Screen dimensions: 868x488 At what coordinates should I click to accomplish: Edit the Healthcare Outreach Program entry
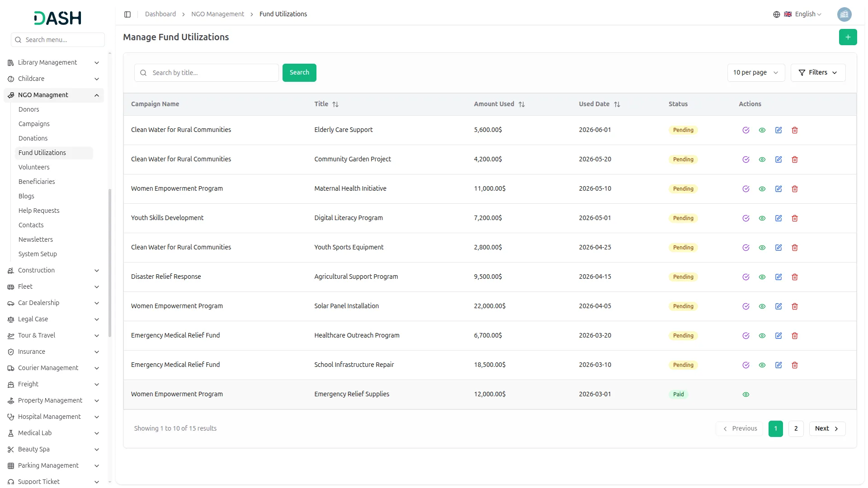click(778, 336)
